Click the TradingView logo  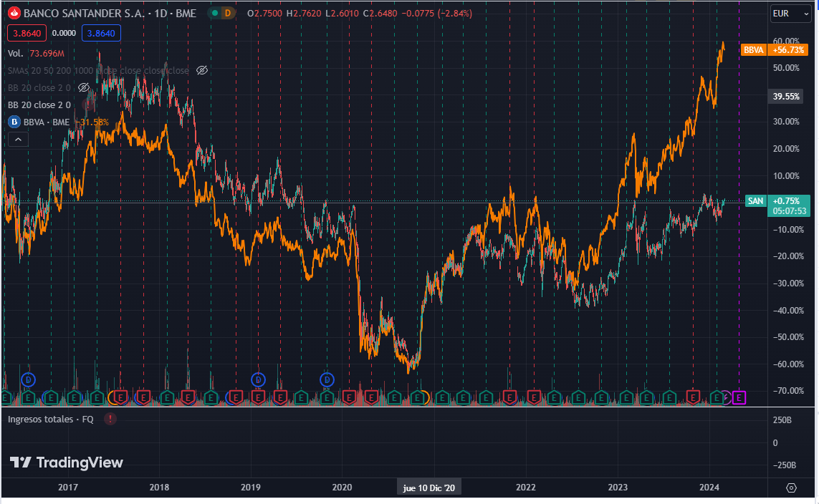pyautogui.click(x=67, y=462)
